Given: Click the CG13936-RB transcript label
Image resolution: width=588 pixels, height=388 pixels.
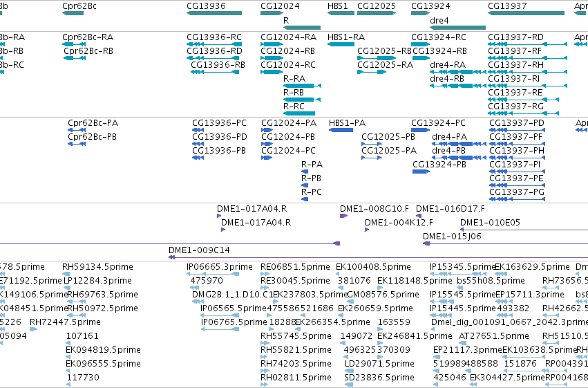Looking at the screenshot, I should pyautogui.click(x=218, y=65).
